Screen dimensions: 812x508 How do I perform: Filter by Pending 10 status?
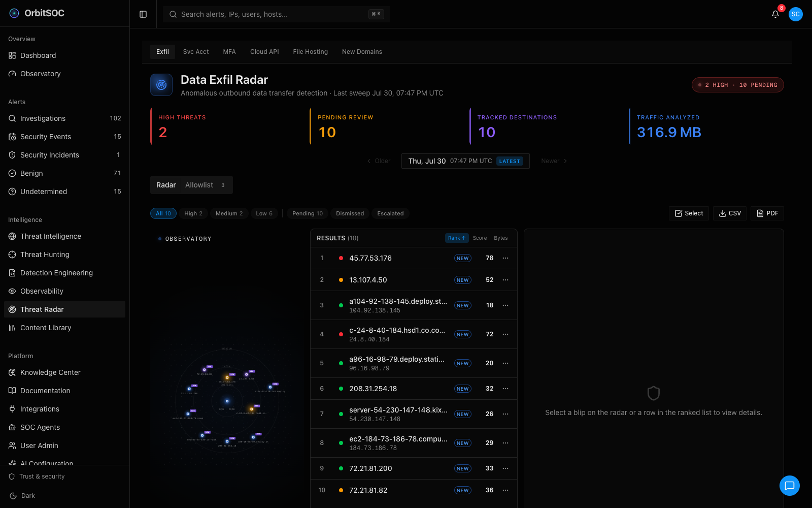pos(308,213)
